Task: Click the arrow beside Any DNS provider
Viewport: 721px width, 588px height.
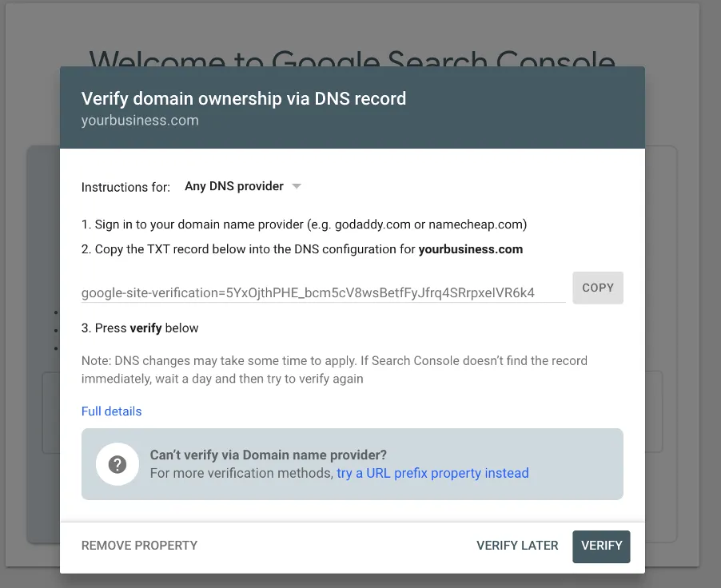Action: coord(297,186)
